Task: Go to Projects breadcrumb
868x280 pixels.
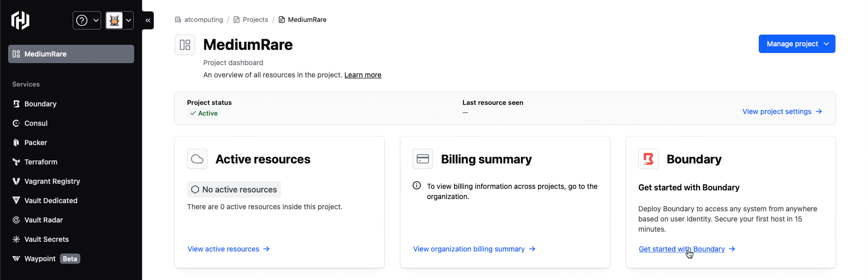Action: (255, 20)
